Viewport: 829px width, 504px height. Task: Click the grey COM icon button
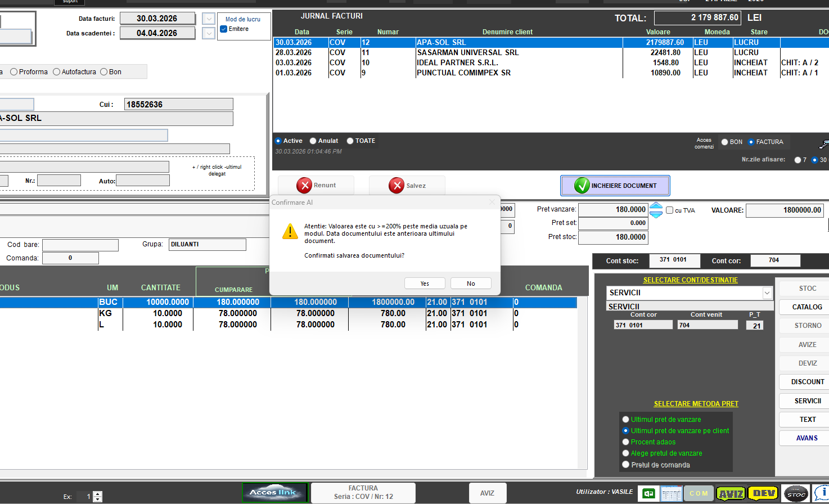pos(699,493)
